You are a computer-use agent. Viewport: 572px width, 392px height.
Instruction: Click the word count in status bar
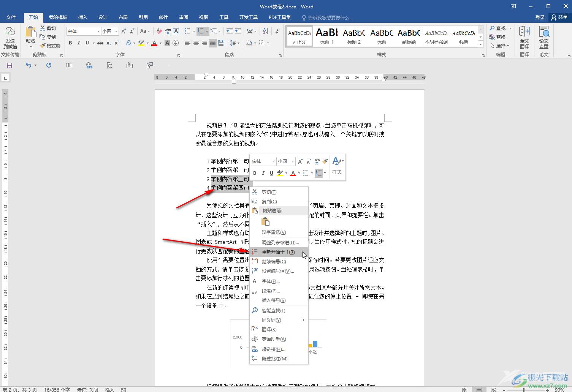[57, 390]
